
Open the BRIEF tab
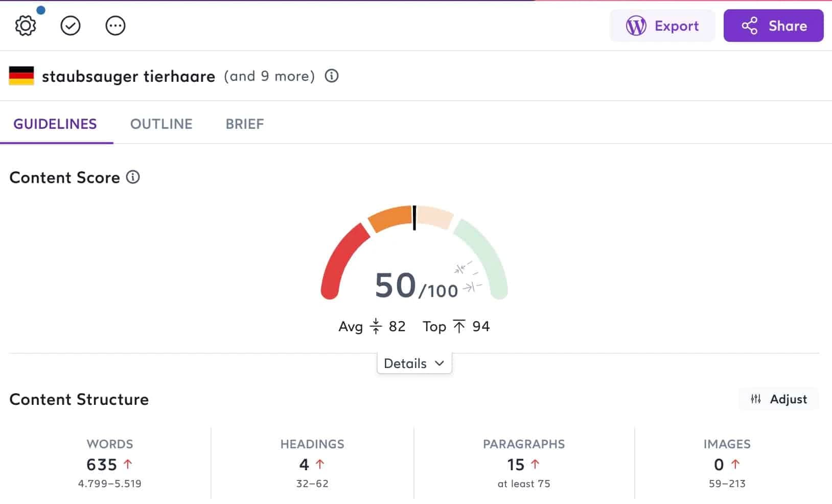(x=244, y=124)
